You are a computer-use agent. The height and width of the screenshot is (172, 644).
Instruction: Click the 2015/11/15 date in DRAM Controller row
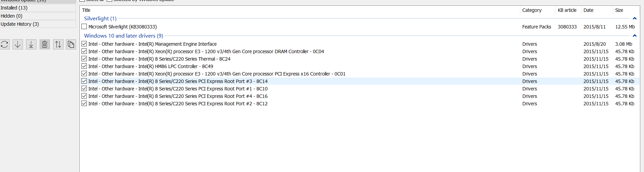tap(596, 51)
